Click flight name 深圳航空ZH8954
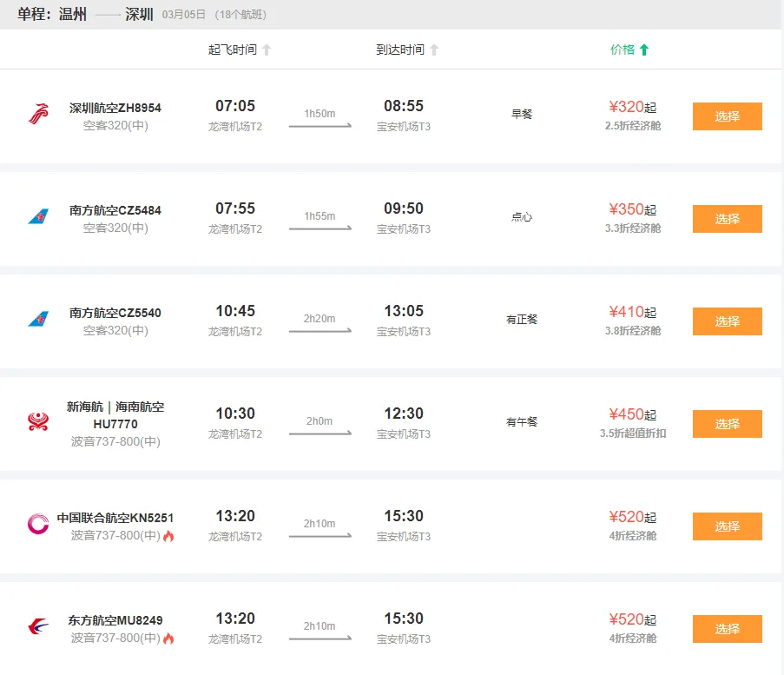Screen dimensions: 784x675 click(x=115, y=108)
